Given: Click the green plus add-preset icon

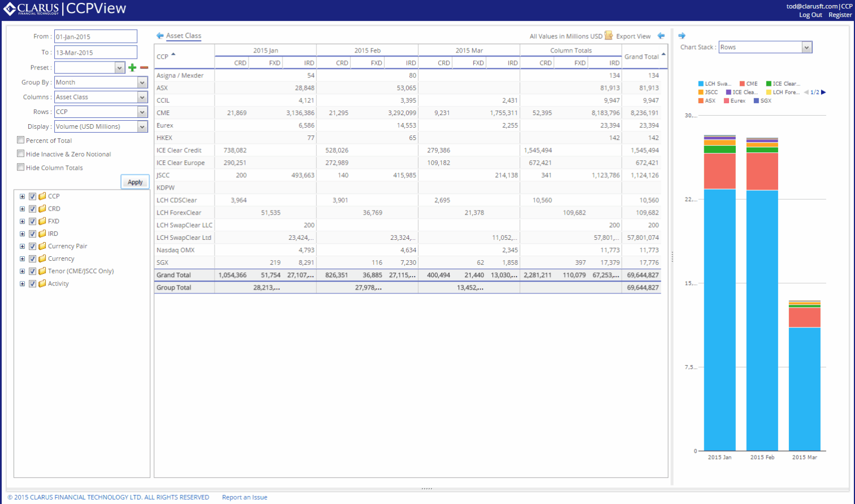Looking at the screenshot, I should click(132, 68).
